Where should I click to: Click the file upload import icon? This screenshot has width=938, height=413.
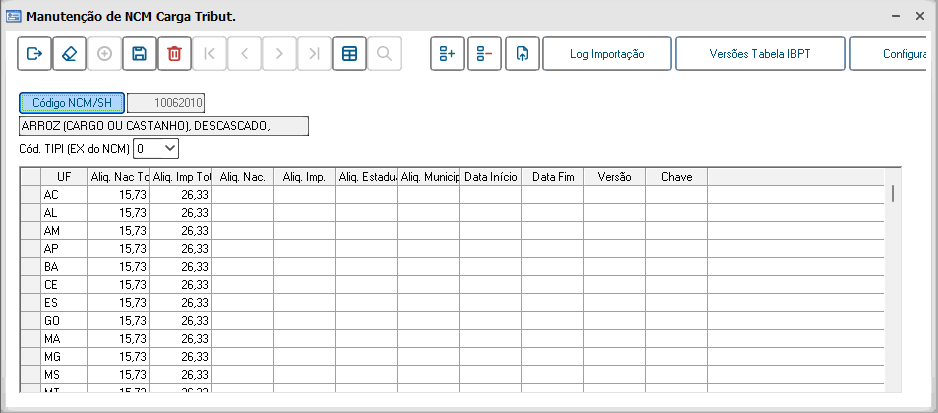coord(522,54)
